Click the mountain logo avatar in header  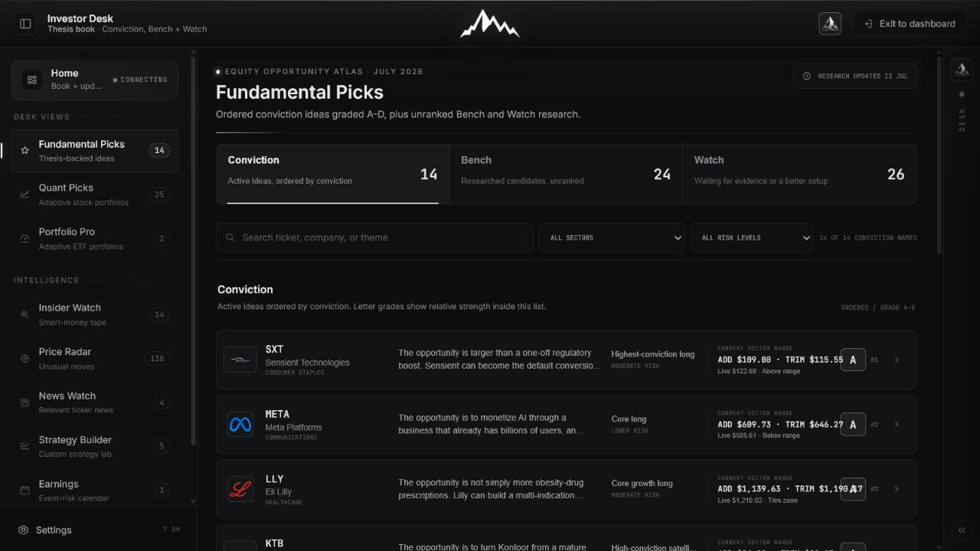tap(830, 24)
